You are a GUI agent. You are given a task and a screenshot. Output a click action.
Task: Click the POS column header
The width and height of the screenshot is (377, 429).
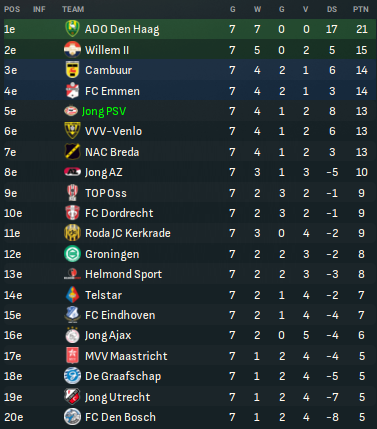point(12,9)
